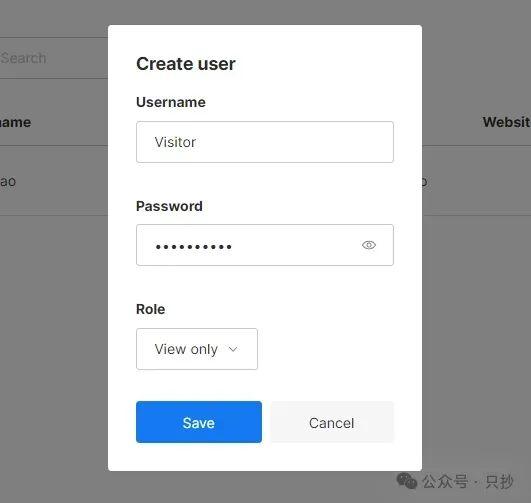Click the chevron arrow beside View only
The image size is (531, 503).
tap(233, 349)
